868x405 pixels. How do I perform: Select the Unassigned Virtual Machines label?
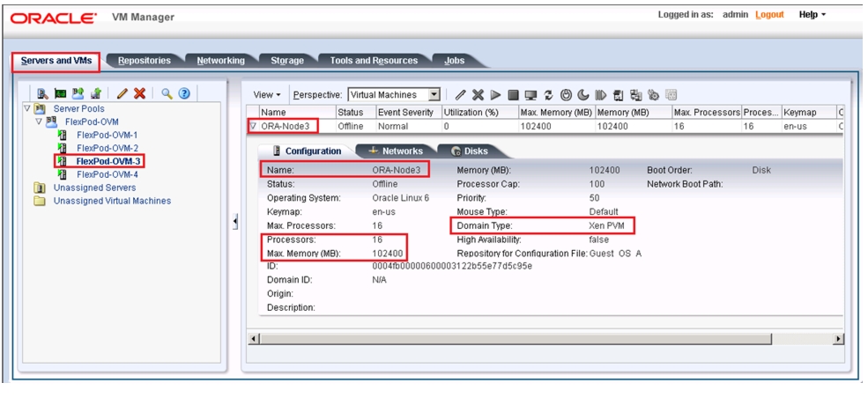[113, 201]
